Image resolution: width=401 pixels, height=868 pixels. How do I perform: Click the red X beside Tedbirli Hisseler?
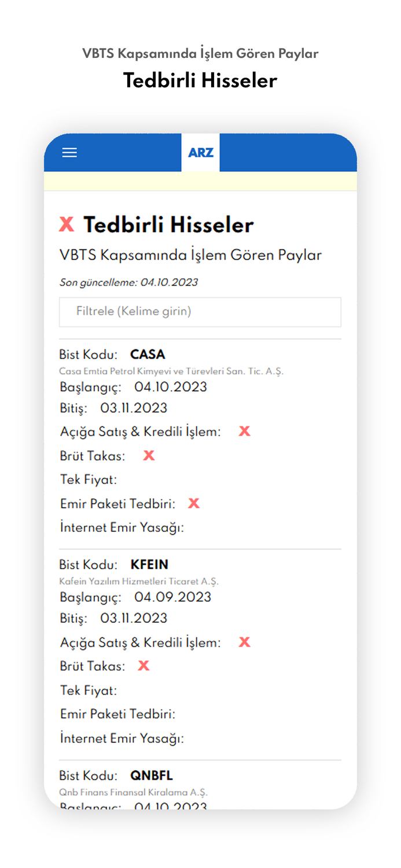(67, 224)
